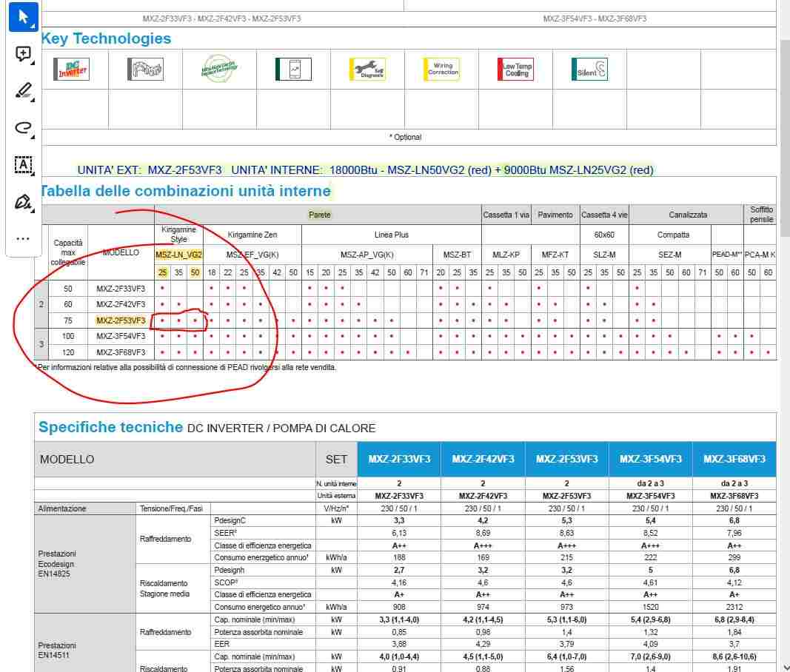Open the fountain pen sign tool
The image size is (790, 672).
point(23,202)
